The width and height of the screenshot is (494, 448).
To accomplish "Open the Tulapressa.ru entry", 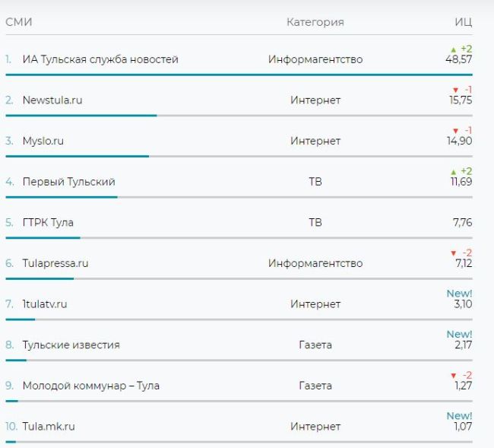I will pos(55,263).
